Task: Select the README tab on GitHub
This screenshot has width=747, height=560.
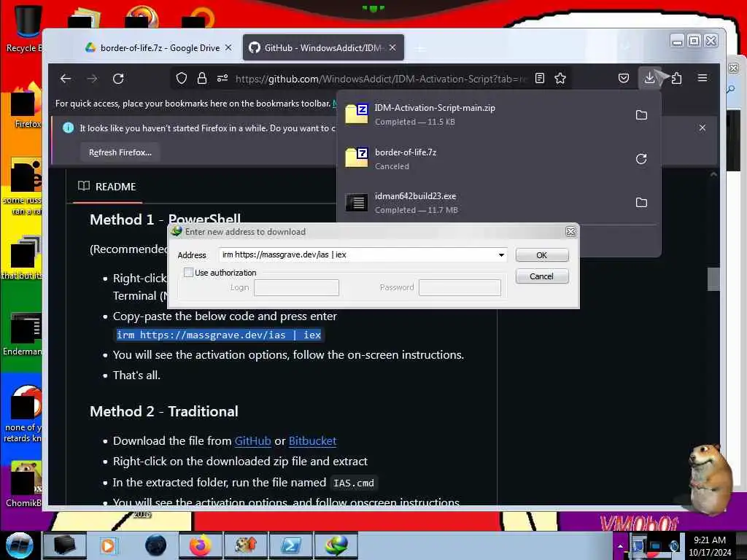Action: coord(107,187)
